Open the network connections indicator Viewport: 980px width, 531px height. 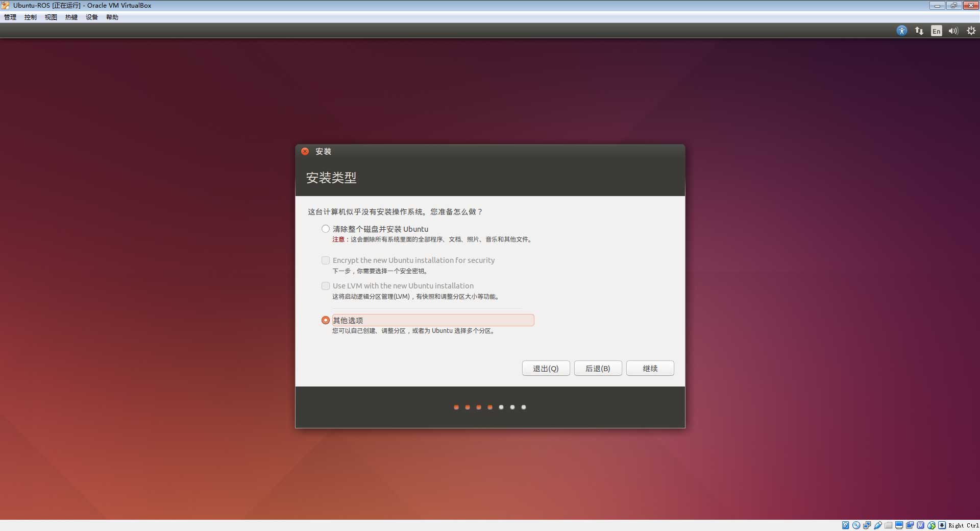pos(919,31)
